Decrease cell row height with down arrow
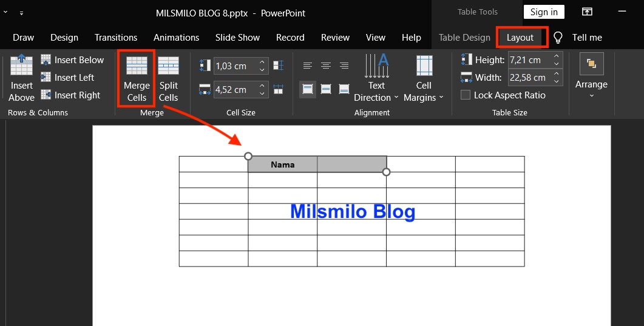 coord(262,70)
